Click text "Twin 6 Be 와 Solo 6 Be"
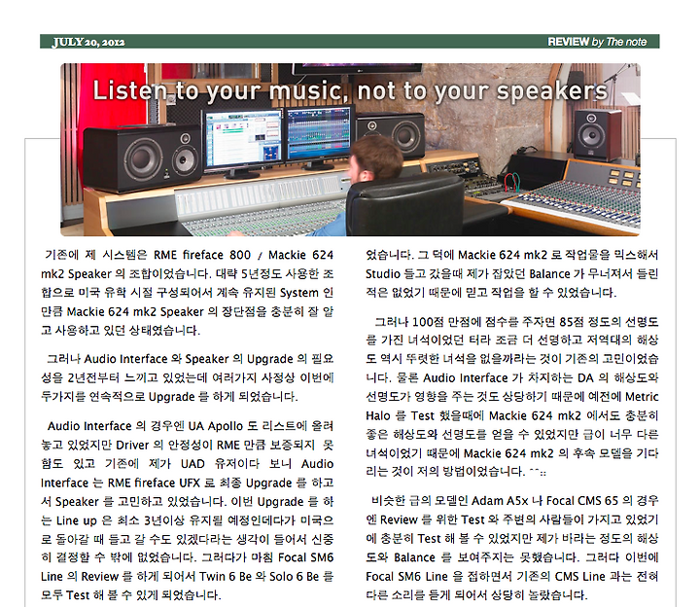 coord(259,577)
